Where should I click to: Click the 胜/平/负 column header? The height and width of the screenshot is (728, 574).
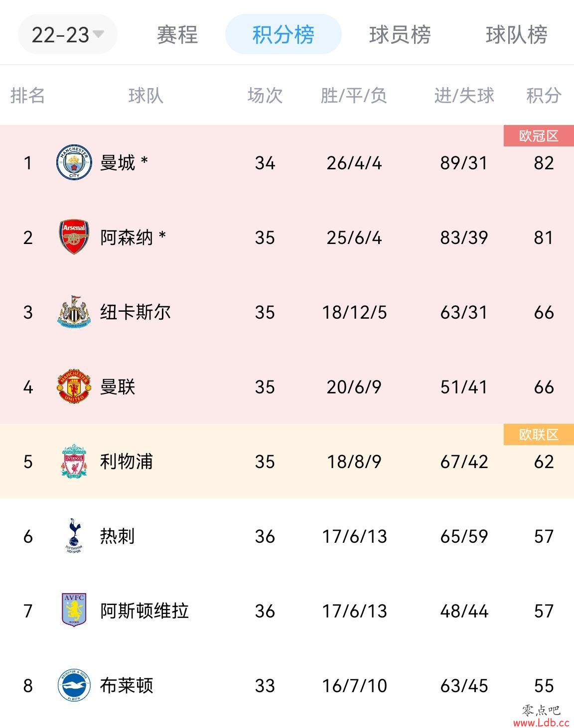point(354,95)
